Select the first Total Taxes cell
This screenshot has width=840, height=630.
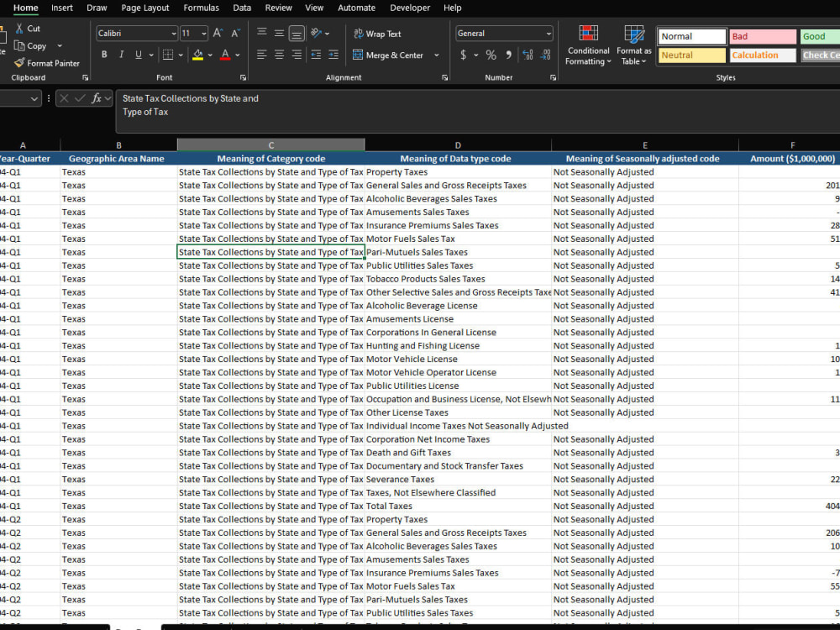click(x=458, y=506)
